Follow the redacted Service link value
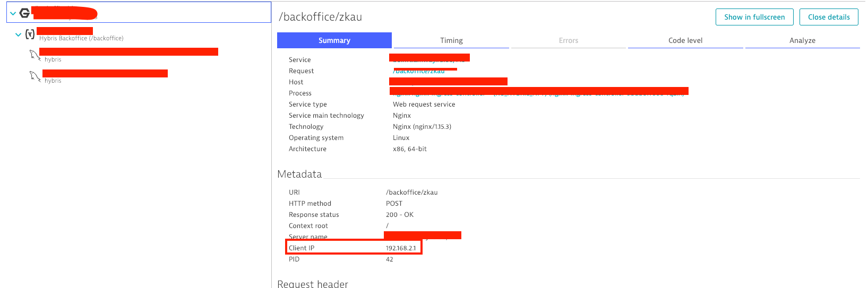The width and height of the screenshot is (868, 288). pyautogui.click(x=429, y=58)
